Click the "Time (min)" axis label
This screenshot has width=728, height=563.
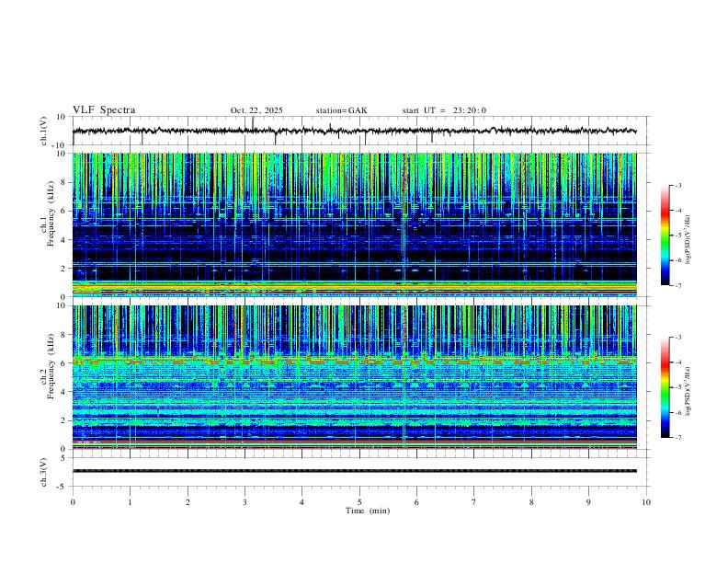coord(368,511)
